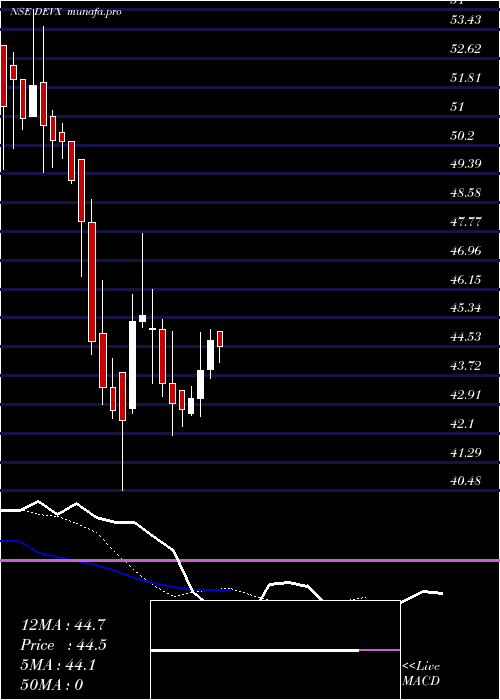Click the NSE DEVX munafa.pro chart title
Image resolution: width=500 pixels, height=700 pixels.
pyautogui.click(x=66, y=12)
